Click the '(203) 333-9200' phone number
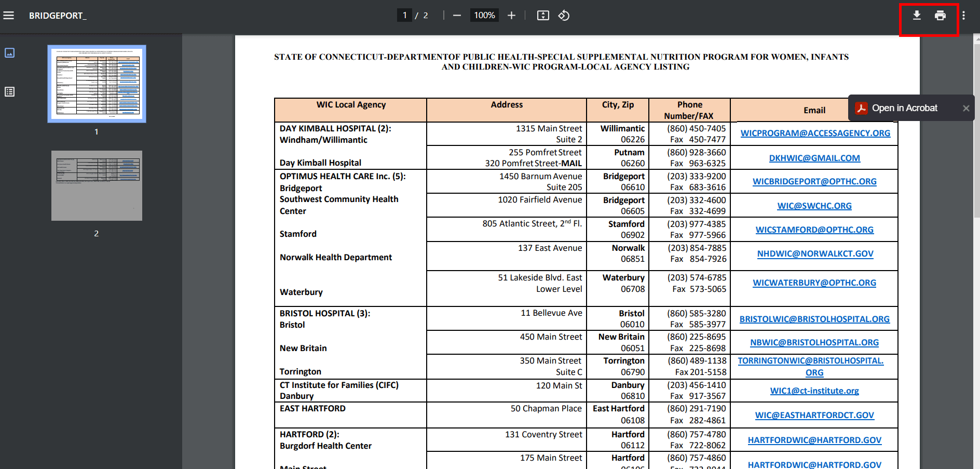 pyautogui.click(x=697, y=177)
